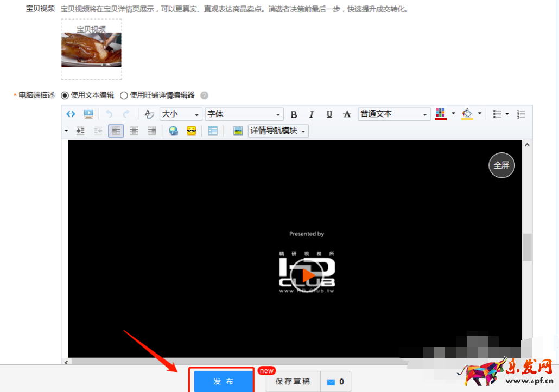Viewport: 559px width, 392px height.
Task: Apply italic formatting
Action: pos(312,114)
